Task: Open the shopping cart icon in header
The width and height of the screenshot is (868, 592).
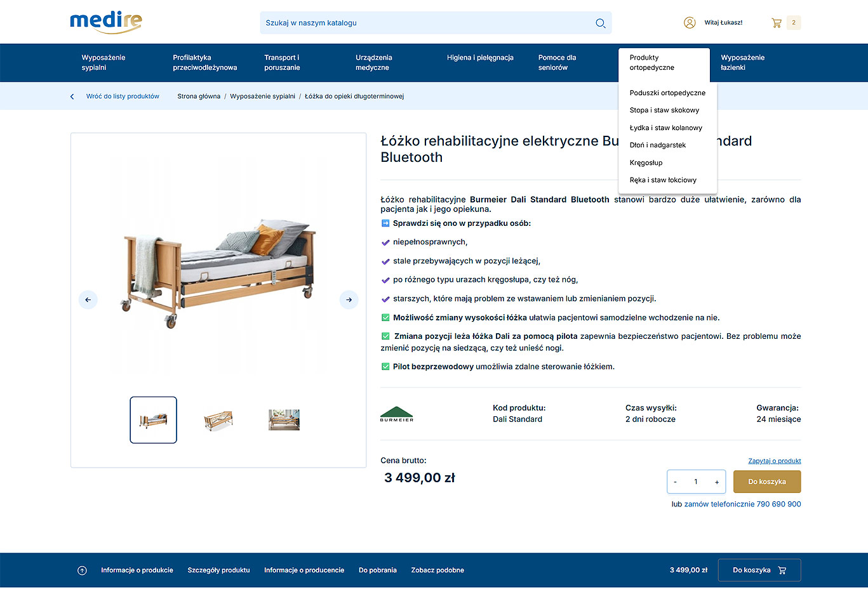Action: click(777, 23)
